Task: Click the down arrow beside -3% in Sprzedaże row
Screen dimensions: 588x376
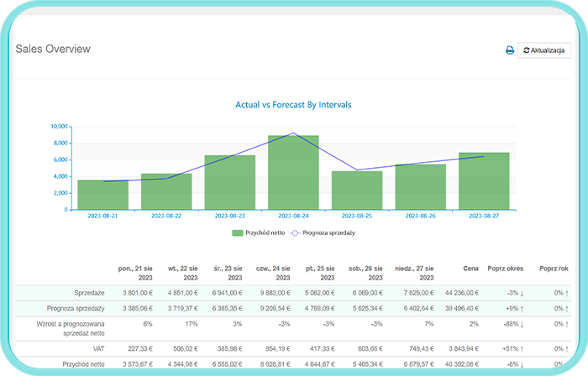Action: tap(522, 293)
